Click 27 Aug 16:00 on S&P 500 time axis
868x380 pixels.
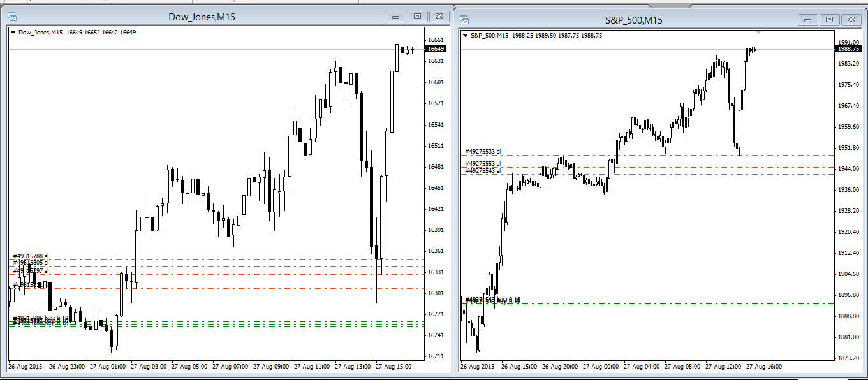763,367
